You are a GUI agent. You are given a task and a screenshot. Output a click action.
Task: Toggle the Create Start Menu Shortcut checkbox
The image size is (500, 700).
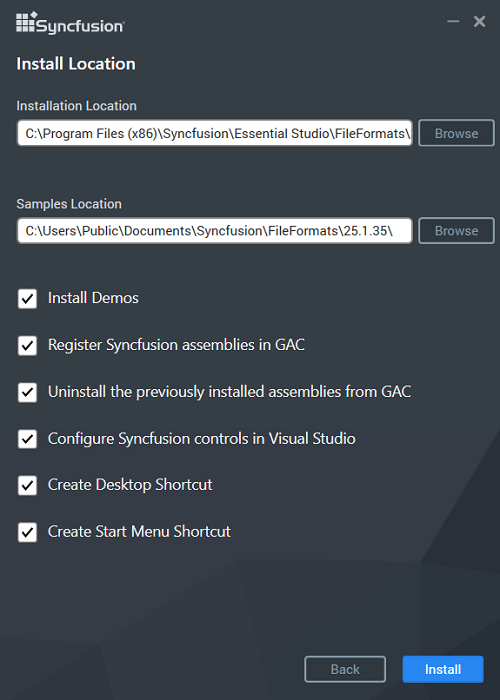click(27, 532)
